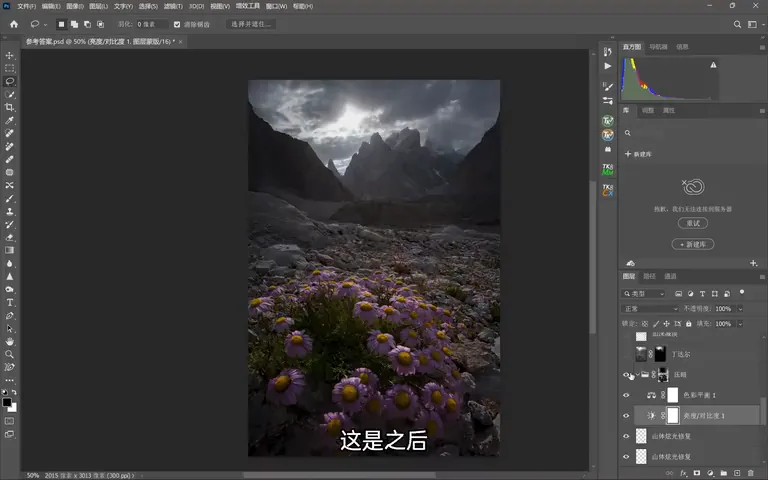
Task: Close the 参考答案.psd document tab
Action: click(x=180, y=42)
